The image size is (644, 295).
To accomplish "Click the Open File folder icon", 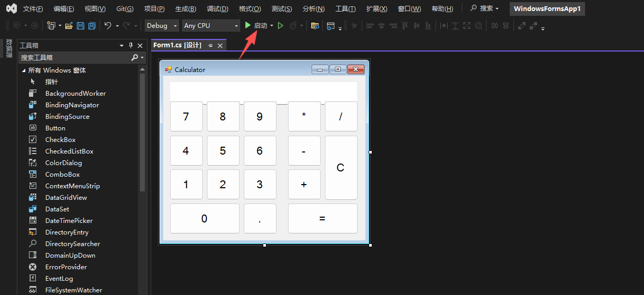I will pyautogui.click(x=69, y=25).
